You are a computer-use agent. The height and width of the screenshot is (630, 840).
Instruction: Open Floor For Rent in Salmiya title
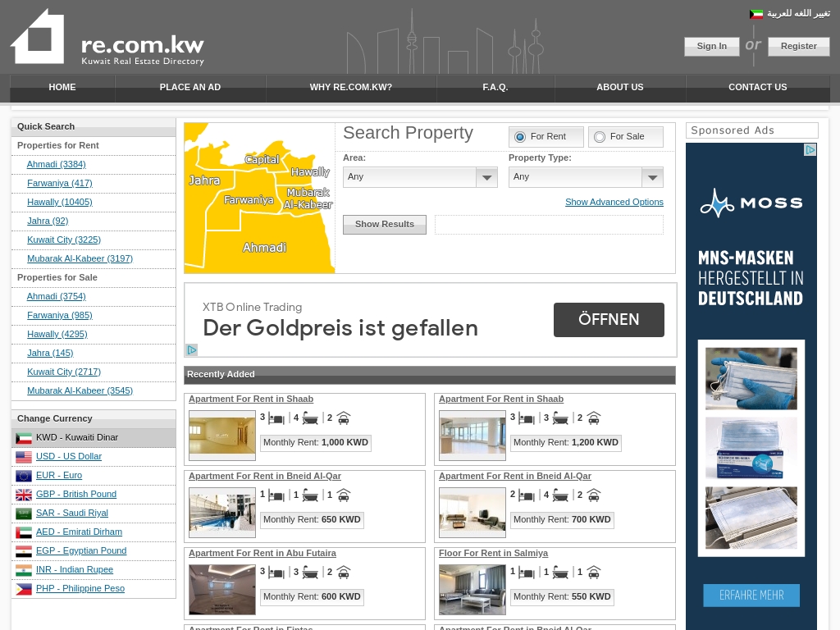(493, 553)
